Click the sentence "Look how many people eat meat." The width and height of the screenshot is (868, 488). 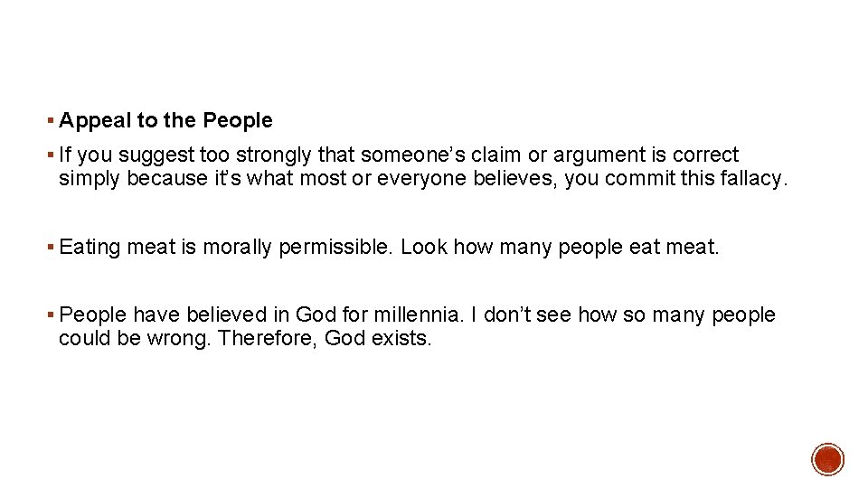[560, 247]
